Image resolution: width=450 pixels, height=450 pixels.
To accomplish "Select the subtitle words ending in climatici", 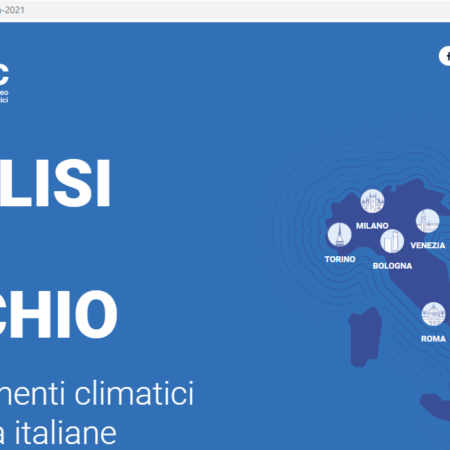I will click(x=97, y=393).
